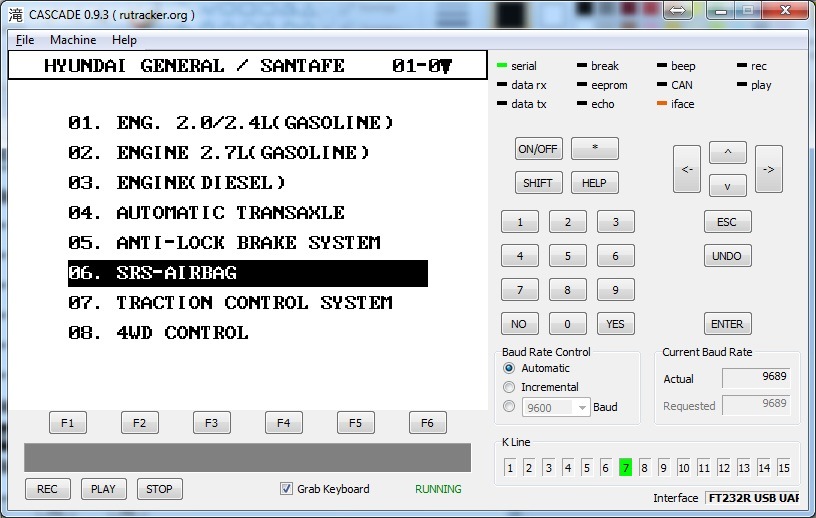This screenshot has height=518, width=816.
Task: Select 07. TRACTION CONTROL SYSTEM entry
Action: [x=230, y=302]
